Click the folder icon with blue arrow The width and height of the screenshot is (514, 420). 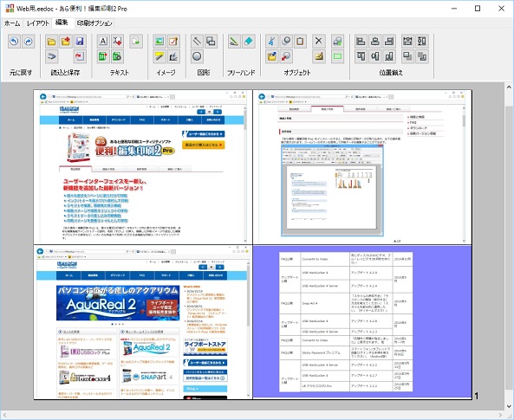tap(272, 56)
